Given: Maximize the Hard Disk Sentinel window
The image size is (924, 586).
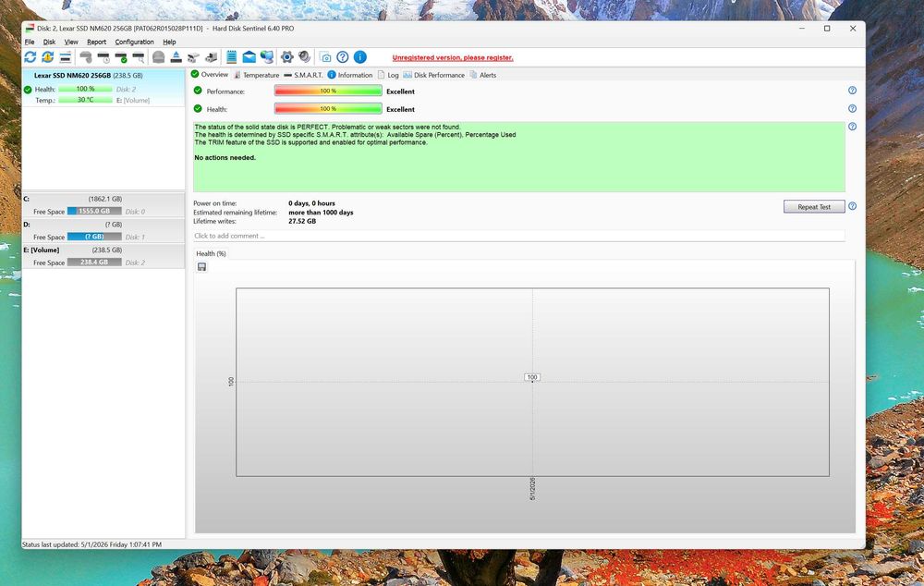Looking at the screenshot, I should (x=827, y=29).
